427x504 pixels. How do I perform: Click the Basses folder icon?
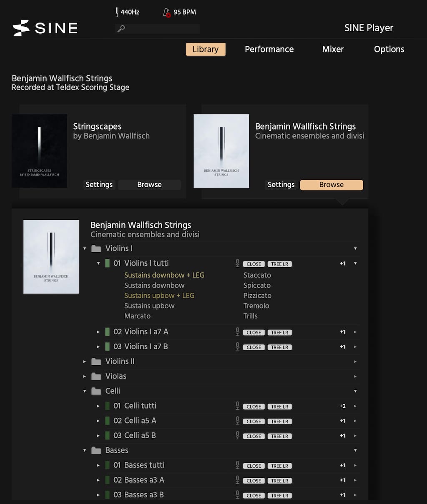[96, 450]
